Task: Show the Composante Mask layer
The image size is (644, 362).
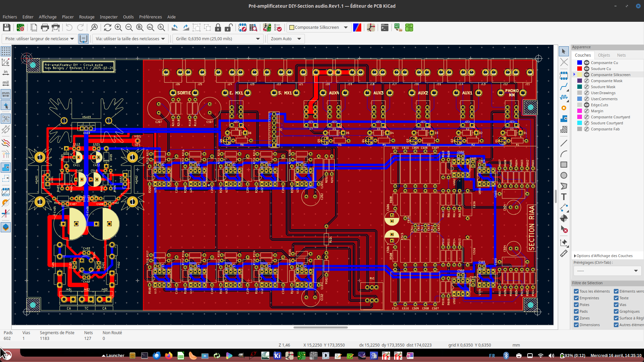Action: pyautogui.click(x=587, y=81)
